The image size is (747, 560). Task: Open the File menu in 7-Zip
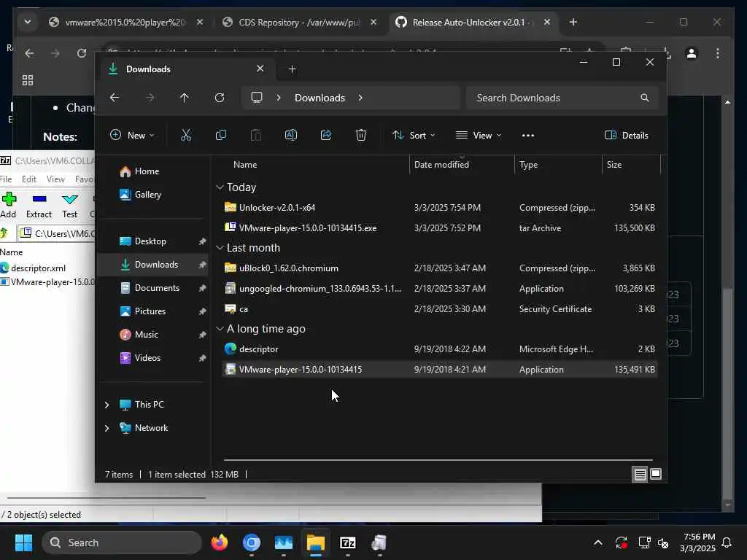(6, 179)
